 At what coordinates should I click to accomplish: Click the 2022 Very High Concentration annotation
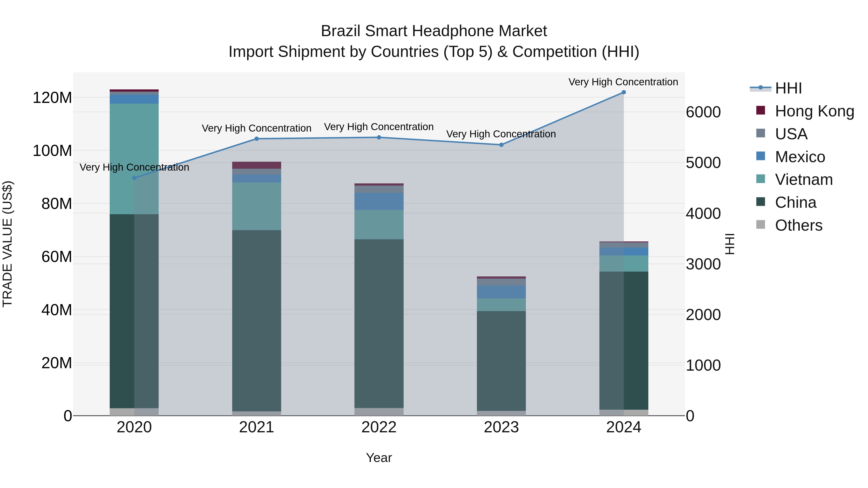(x=379, y=127)
